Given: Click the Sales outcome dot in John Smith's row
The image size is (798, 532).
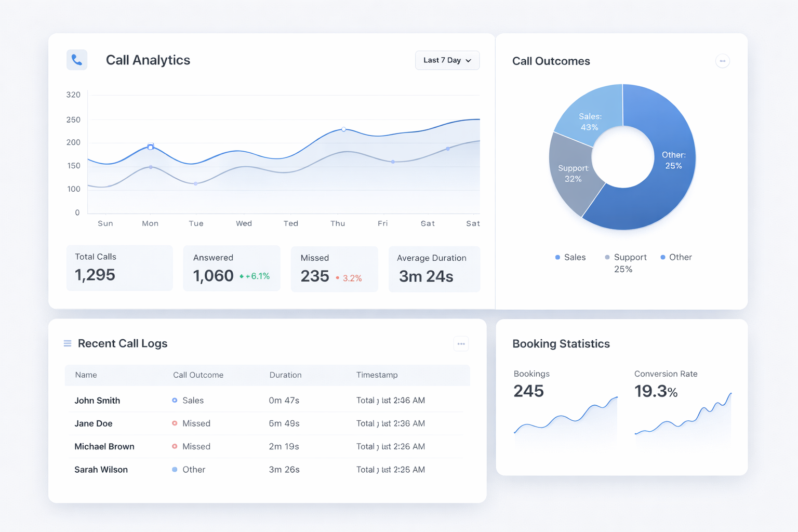Looking at the screenshot, I should (x=174, y=400).
